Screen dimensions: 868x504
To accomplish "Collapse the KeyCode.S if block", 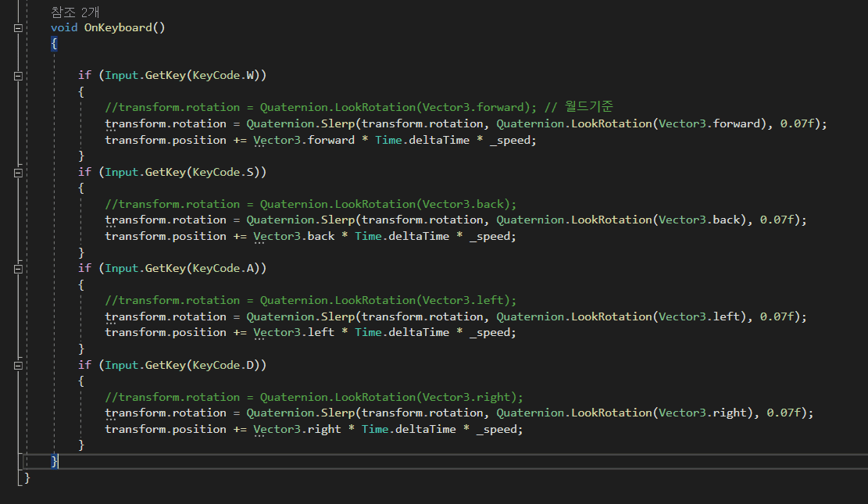I will [18, 173].
